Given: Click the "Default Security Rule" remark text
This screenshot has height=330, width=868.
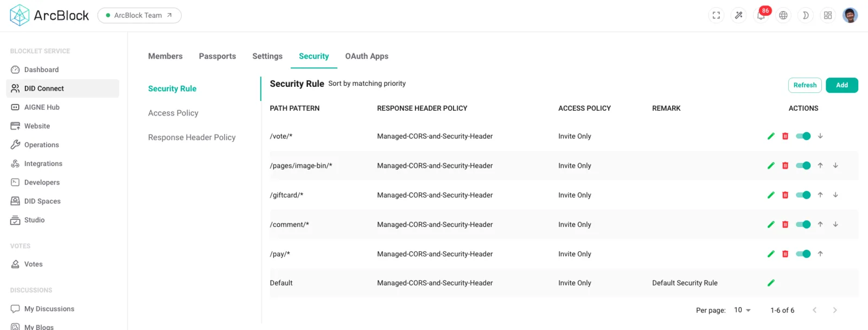Looking at the screenshot, I should (x=685, y=283).
